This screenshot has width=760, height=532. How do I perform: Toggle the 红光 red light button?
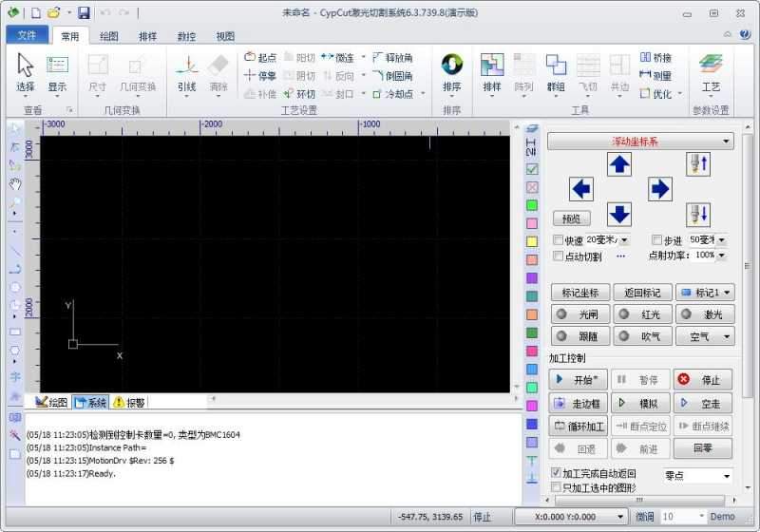pos(643,314)
